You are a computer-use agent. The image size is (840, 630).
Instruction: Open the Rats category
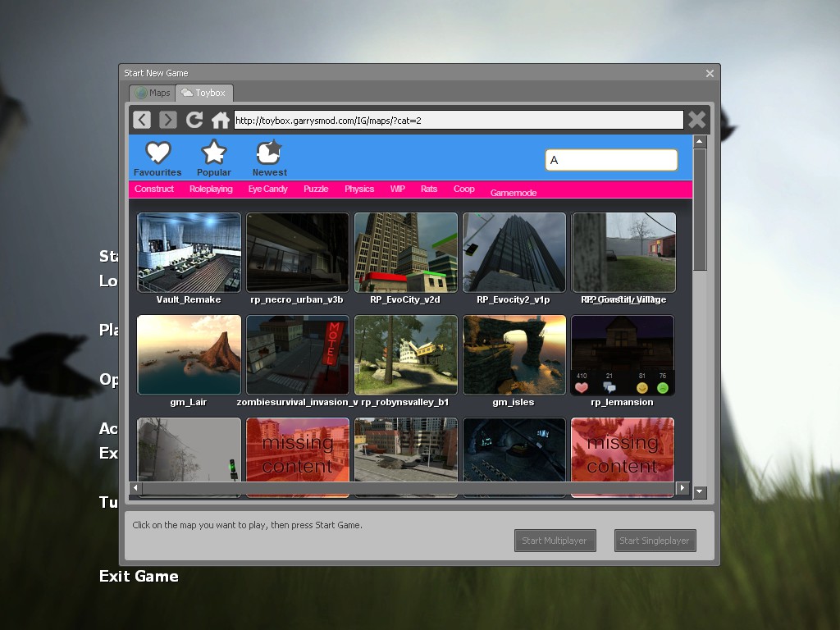(429, 189)
